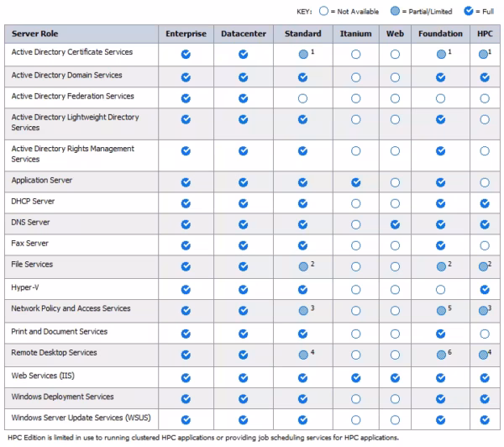This screenshot has height=447, width=504.
Task: Click Application Server checkmark under Itanium column
Action: [356, 181]
